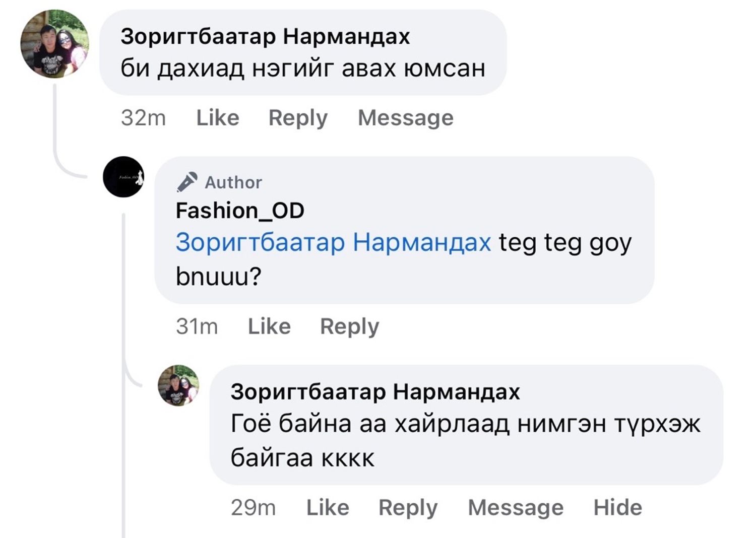The height and width of the screenshot is (538, 756).
Task: Click the Author microphone badge icon
Action: coord(186,182)
